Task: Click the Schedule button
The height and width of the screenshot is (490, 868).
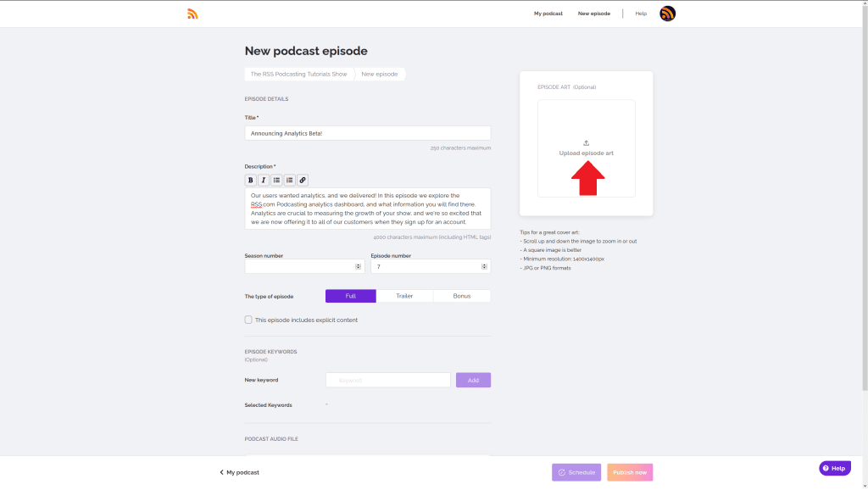Action: (x=576, y=472)
